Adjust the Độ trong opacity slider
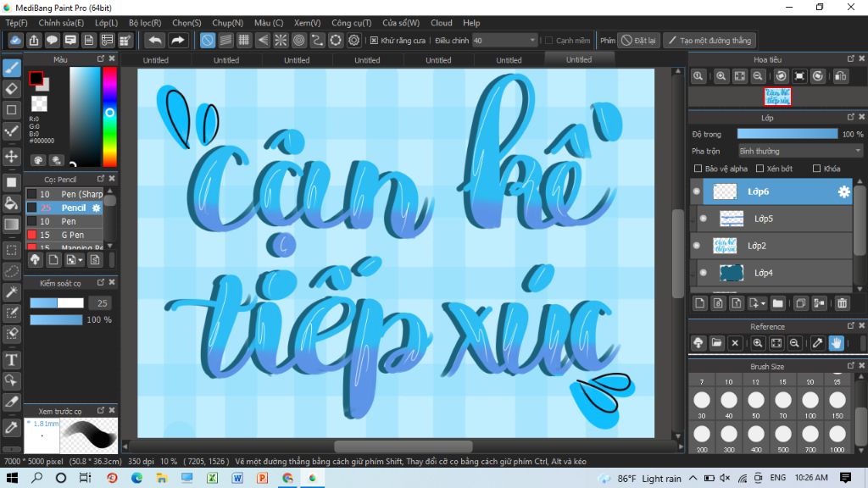The height and width of the screenshot is (488, 868). coord(787,134)
